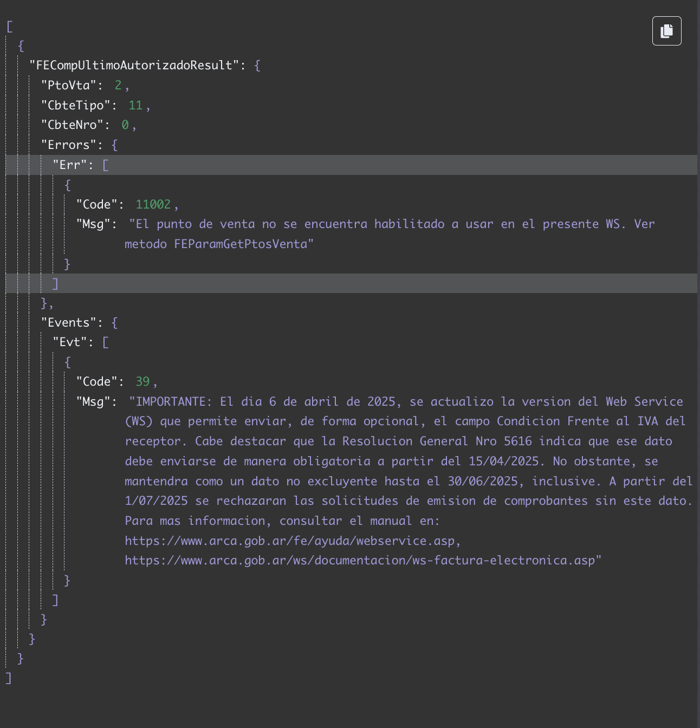Image resolution: width=700 pixels, height=728 pixels.
Task: Collapse the opening brace after "Errors"
Action: point(114,145)
